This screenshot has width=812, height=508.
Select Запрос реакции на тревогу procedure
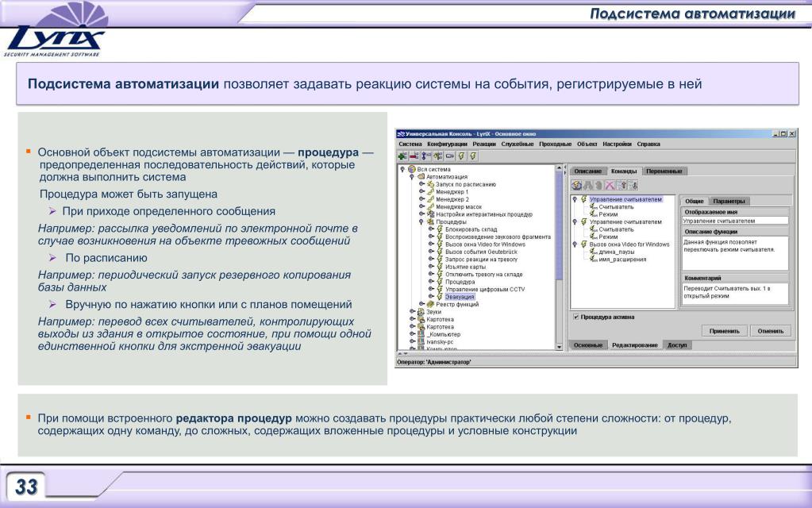[481, 259]
